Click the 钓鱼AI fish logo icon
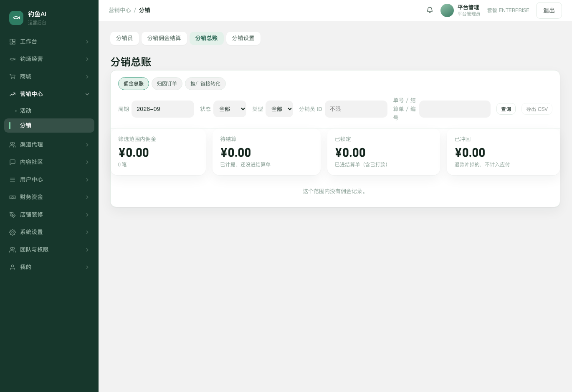The image size is (572, 392). click(x=16, y=18)
